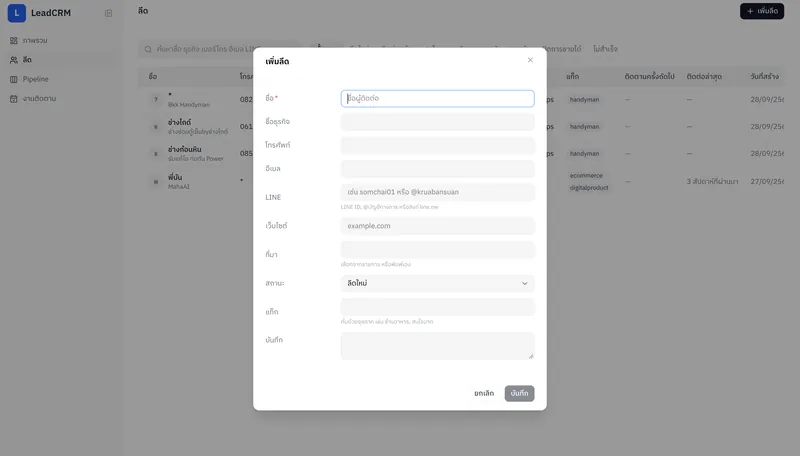This screenshot has height=456, width=800.
Task: Click the LeadCRM logo icon
Action: 17,13
